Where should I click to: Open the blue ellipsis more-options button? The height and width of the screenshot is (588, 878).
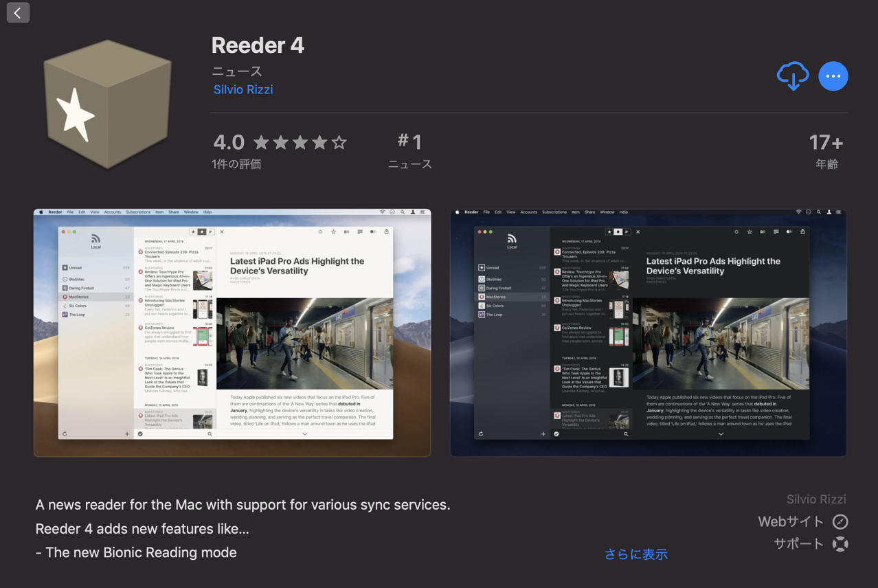tap(833, 76)
